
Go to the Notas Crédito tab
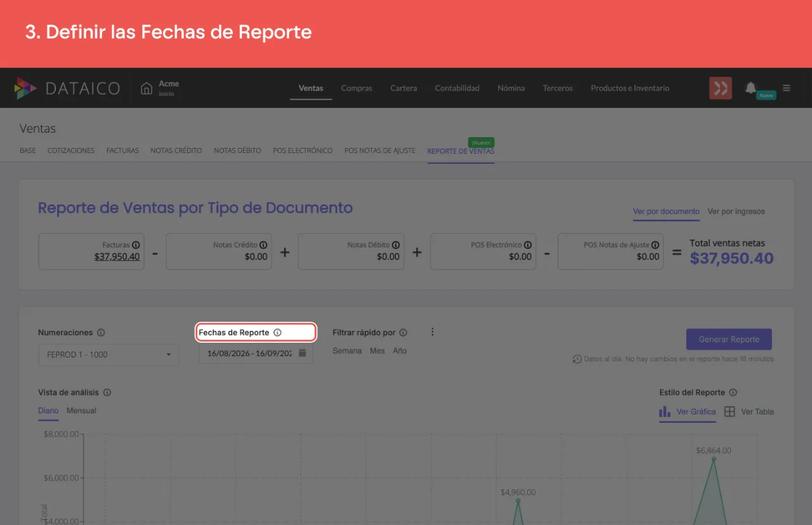tap(176, 151)
